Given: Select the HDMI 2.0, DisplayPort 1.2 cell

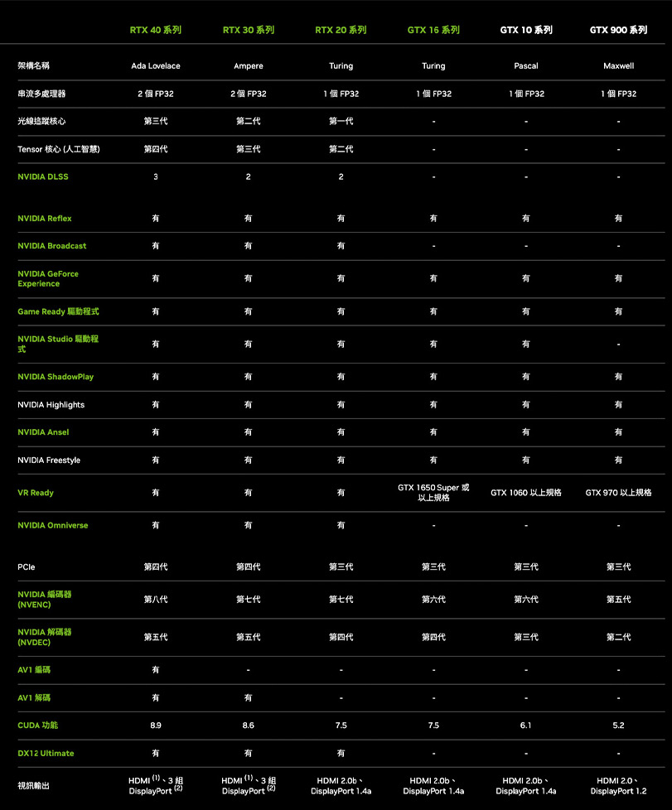Looking at the screenshot, I should (x=618, y=786).
